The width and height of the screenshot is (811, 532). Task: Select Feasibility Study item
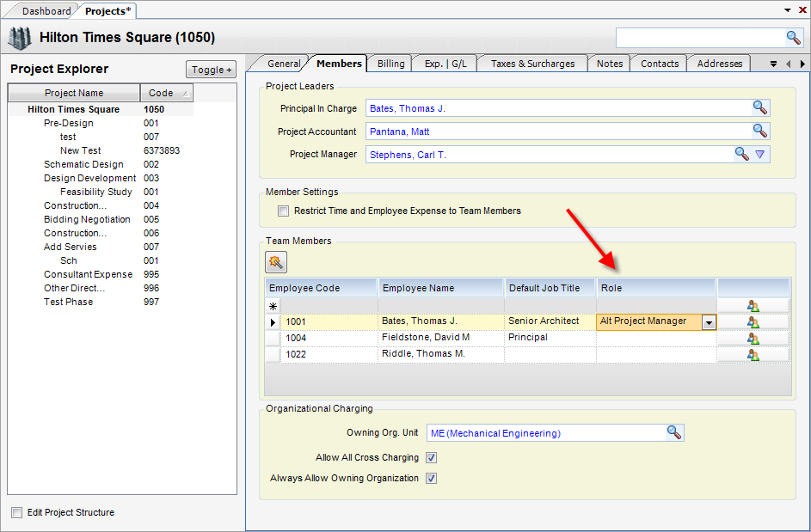pos(95,192)
